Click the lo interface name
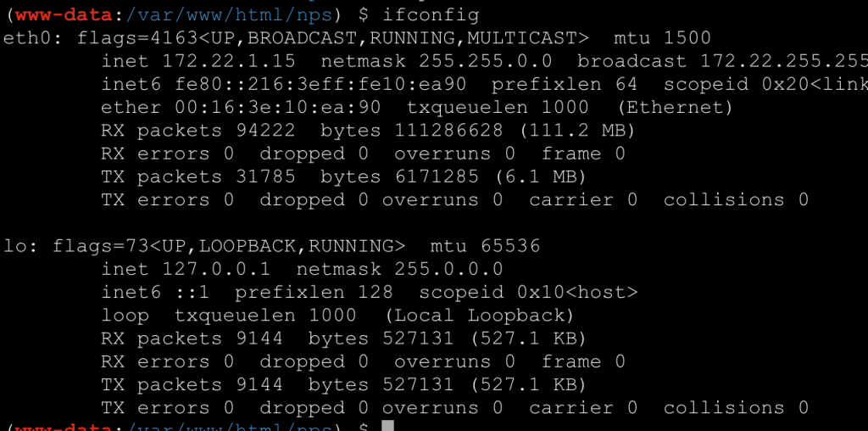The image size is (868, 431). pos(15,246)
